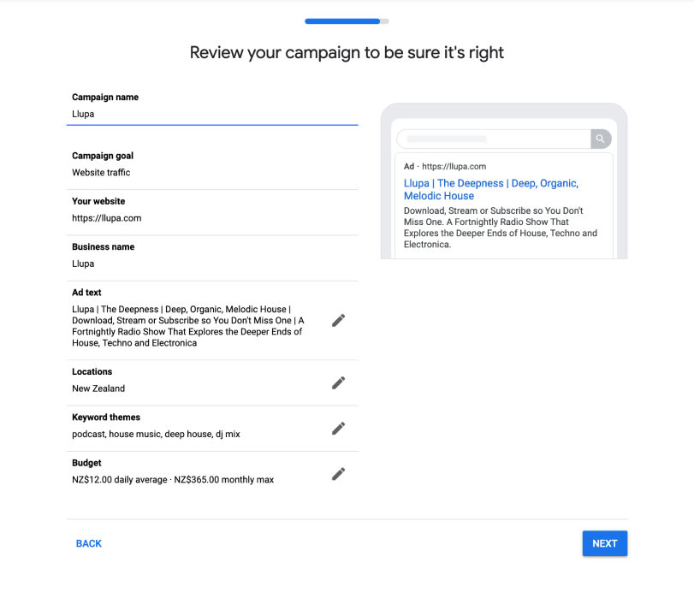Image resolution: width=694 pixels, height=616 pixels.
Task: Click the https://llupa.com website value
Action: pos(107,218)
